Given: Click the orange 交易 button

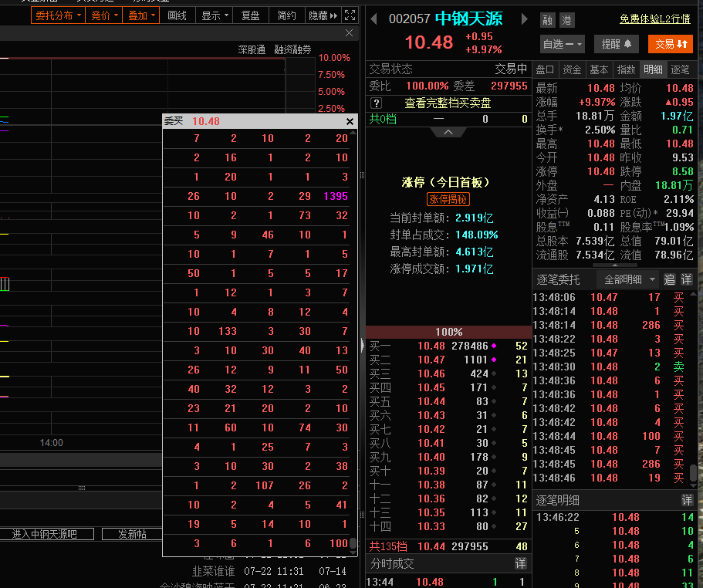Looking at the screenshot, I should point(671,44).
